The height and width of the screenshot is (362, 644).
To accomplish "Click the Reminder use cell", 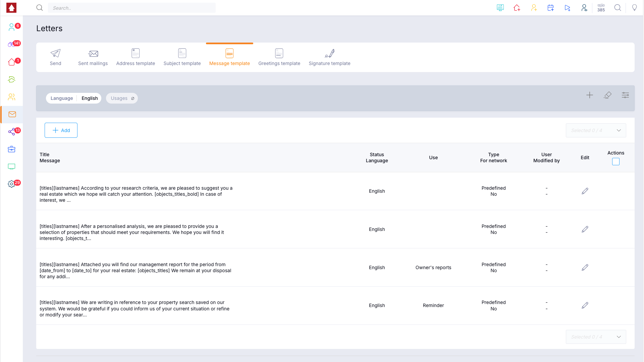I will [433, 305].
